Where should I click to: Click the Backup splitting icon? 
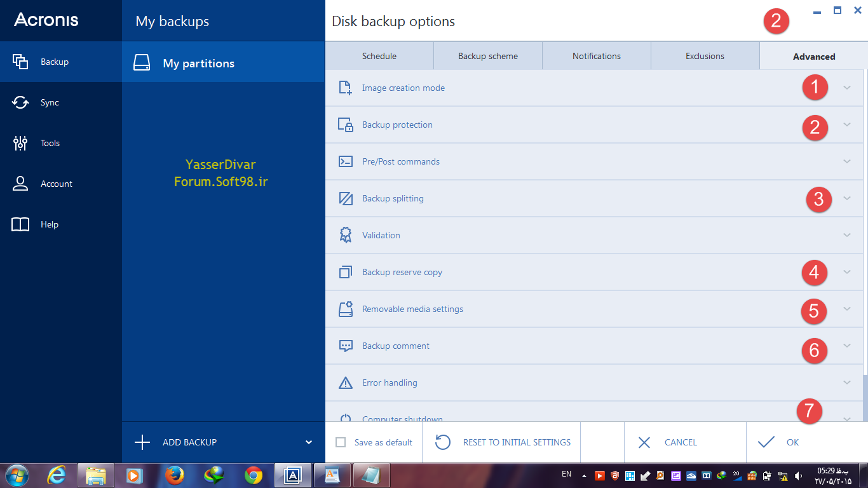pyautogui.click(x=345, y=198)
